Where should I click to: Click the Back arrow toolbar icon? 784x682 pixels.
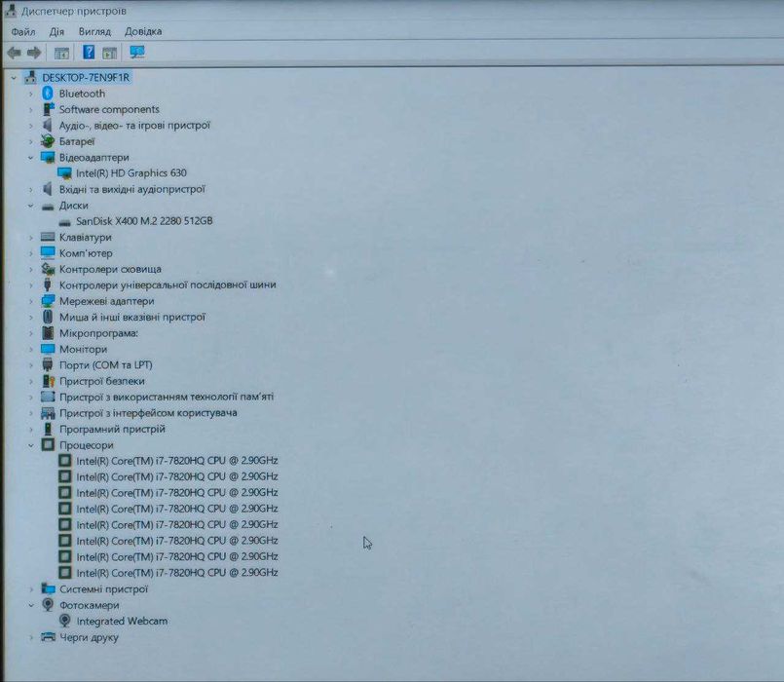14,53
